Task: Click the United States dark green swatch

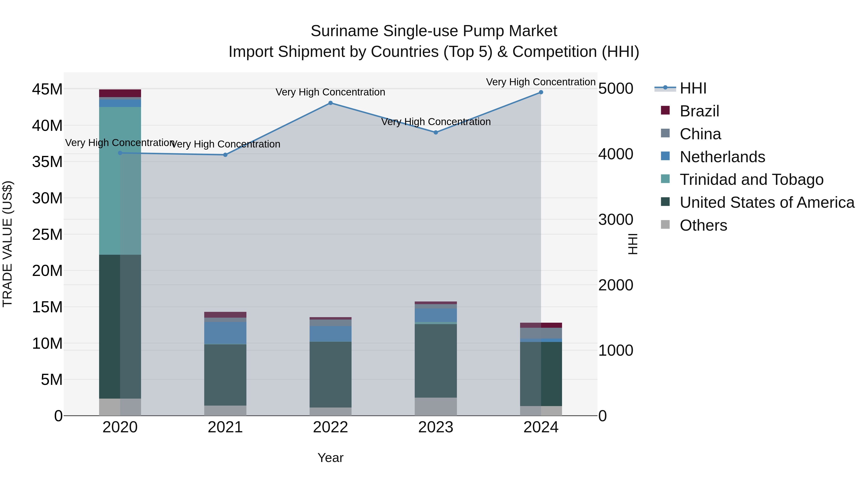Action: [x=665, y=202]
